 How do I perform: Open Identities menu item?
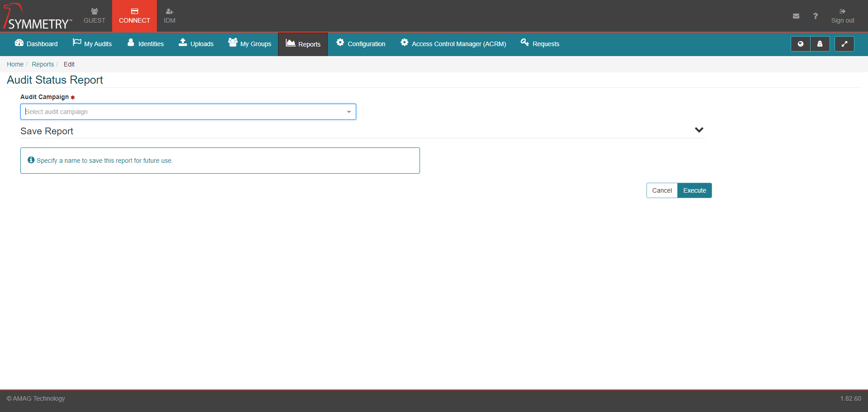[x=146, y=44]
